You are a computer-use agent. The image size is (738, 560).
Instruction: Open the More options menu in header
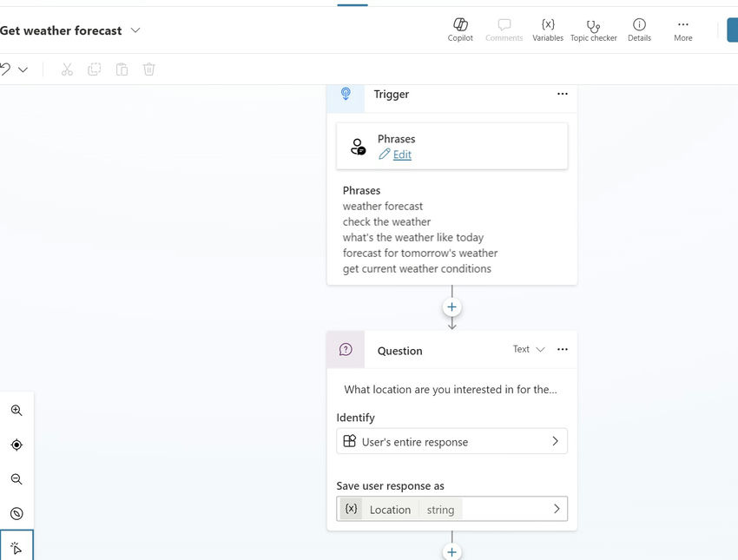pos(683,30)
